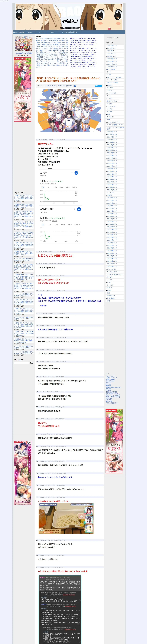147x644 pixels.
Task: Open Twitter in the navigation bar
Action: click(x=30, y=32)
